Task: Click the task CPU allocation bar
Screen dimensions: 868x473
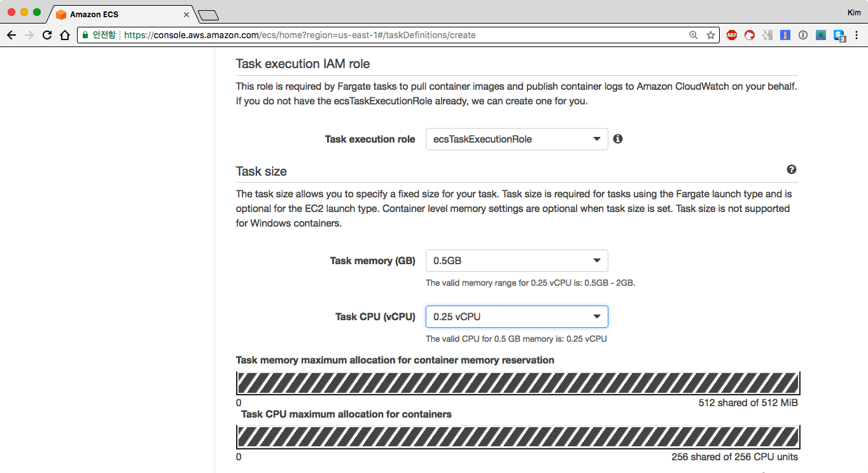Action: (x=517, y=437)
